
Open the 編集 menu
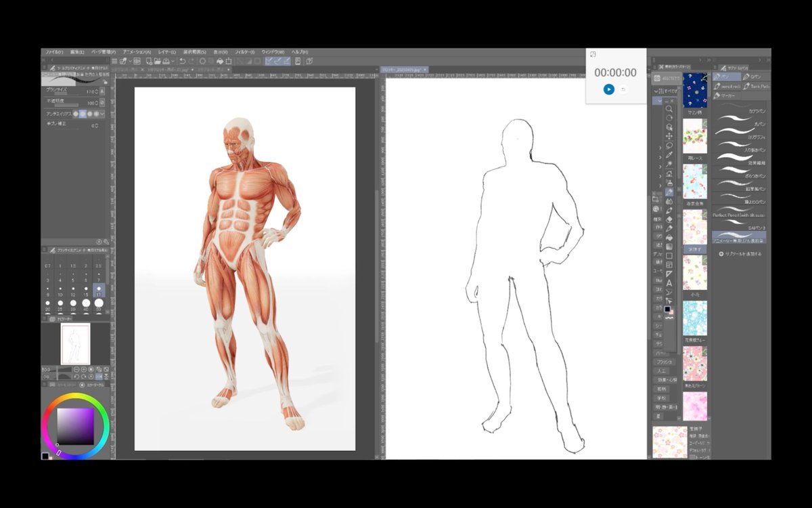pos(78,52)
